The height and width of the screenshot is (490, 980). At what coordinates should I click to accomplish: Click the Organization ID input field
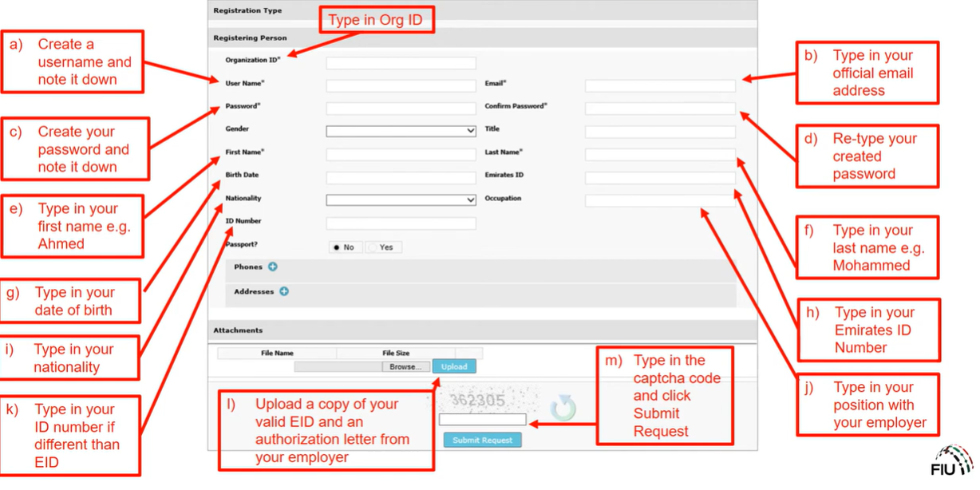(x=401, y=63)
